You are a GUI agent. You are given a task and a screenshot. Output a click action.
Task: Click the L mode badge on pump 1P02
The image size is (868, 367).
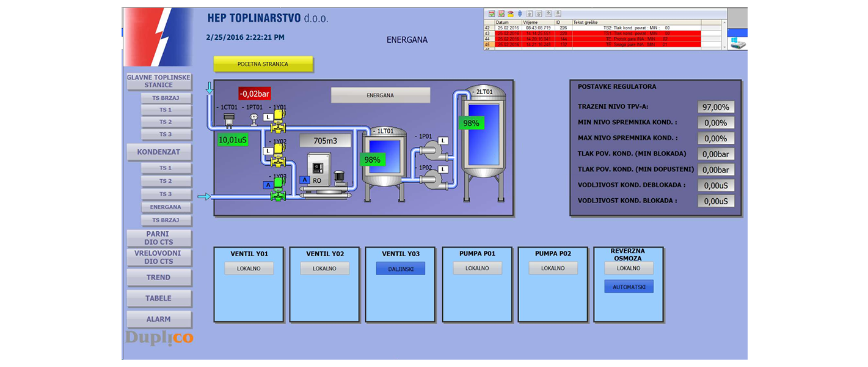point(443,169)
